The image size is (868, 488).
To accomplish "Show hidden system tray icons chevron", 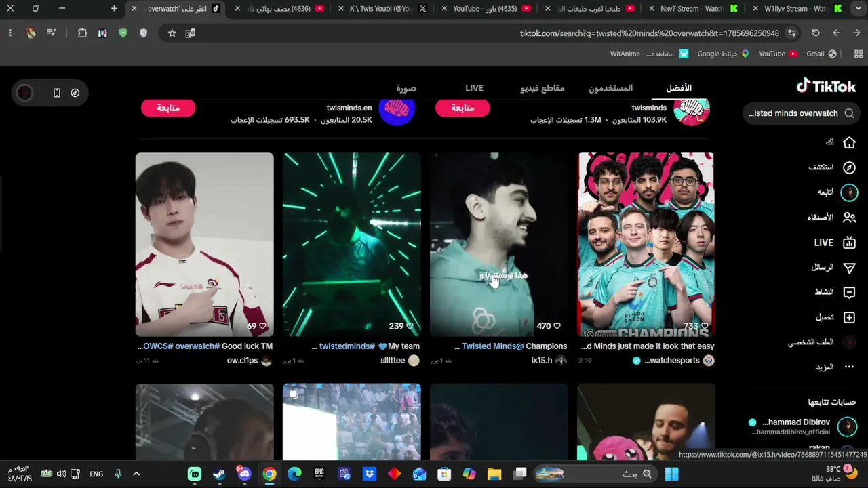I will pyautogui.click(x=136, y=474).
